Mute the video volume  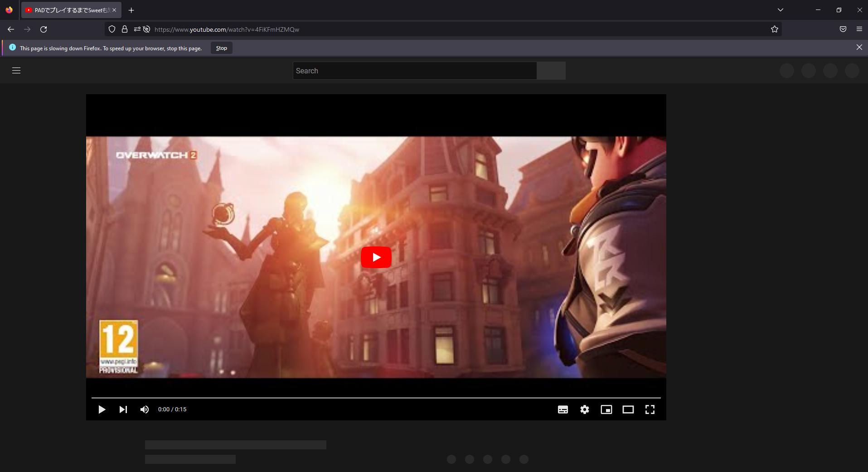(145, 409)
